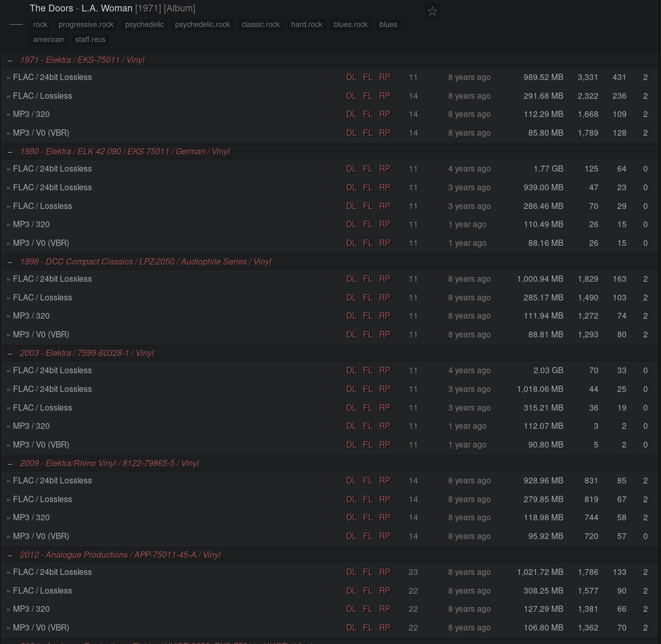Open the 1.77 GB FLAC / 24bit Lossless row

(52, 168)
